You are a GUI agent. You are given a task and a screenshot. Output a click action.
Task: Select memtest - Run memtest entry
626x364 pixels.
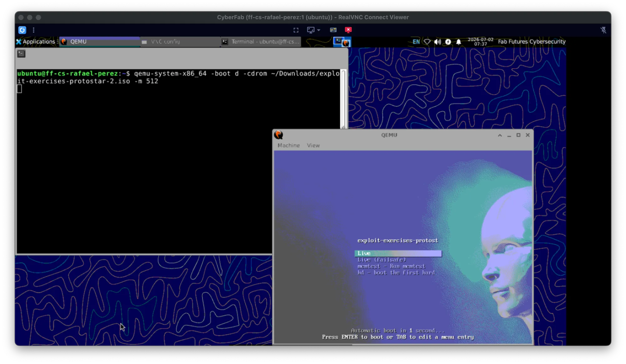pos(391,266)
